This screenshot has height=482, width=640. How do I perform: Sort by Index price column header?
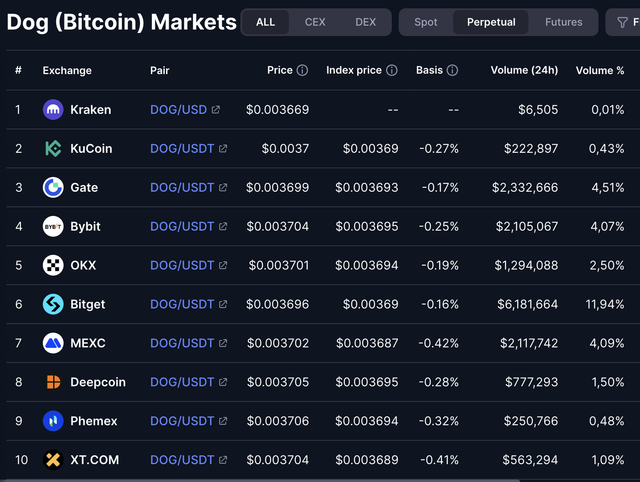pyautogui.click(x=353, y=70)
